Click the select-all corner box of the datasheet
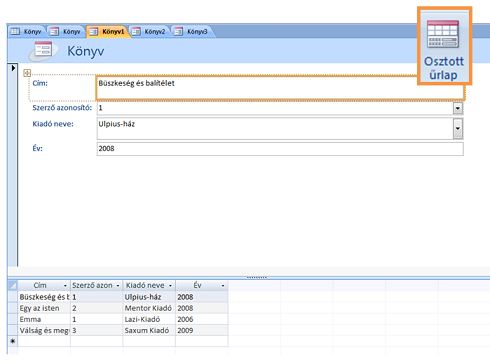Viewport: 490px width, 364px height. point(13,285)
